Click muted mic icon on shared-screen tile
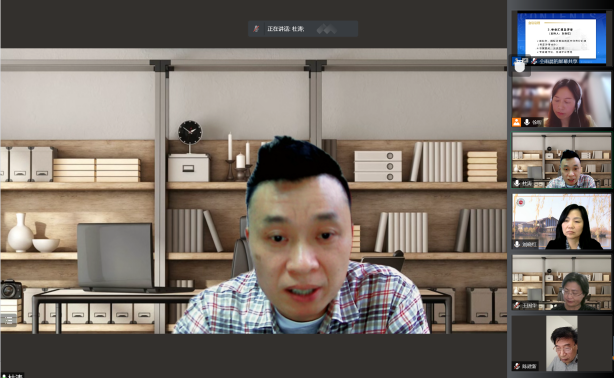This screenshot has width=614, height=378. pyautogui.click(x=534, y=61)
